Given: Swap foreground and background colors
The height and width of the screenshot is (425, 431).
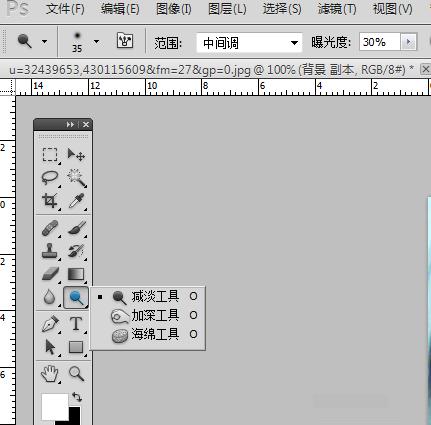Looking at the screenshot, I should coord(77,397).
